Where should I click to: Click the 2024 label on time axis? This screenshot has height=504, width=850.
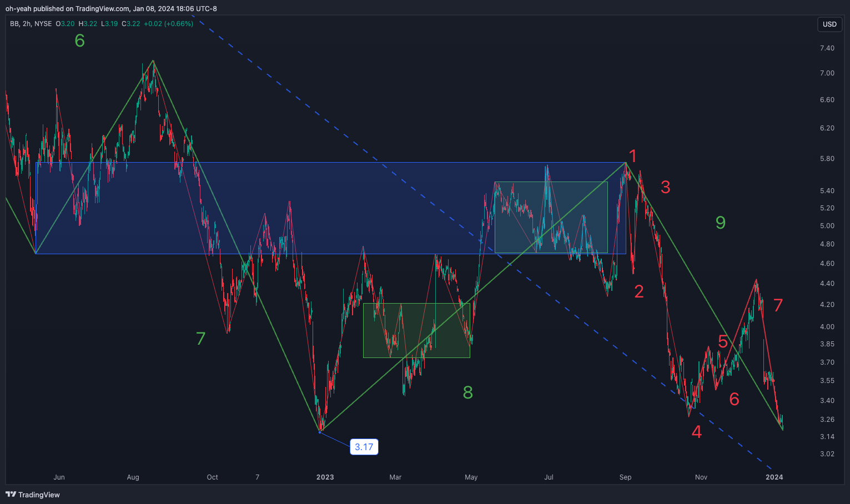[x=774, y=477]
